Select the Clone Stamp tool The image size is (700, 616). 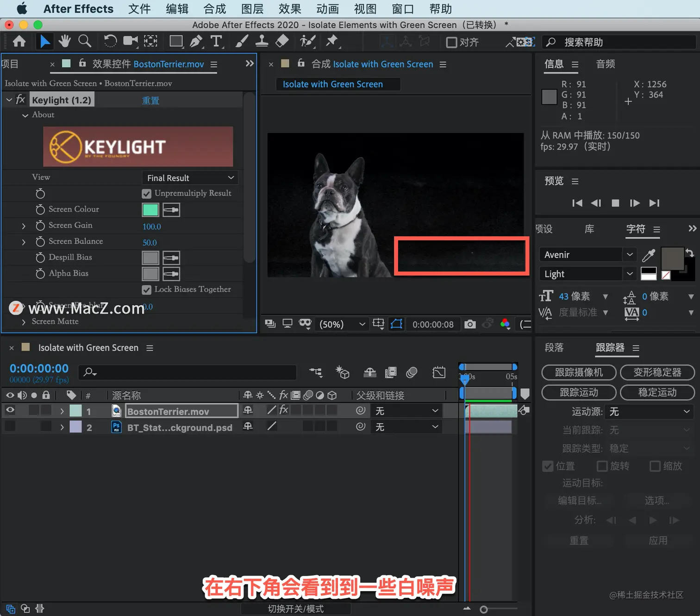click(262, 41)
